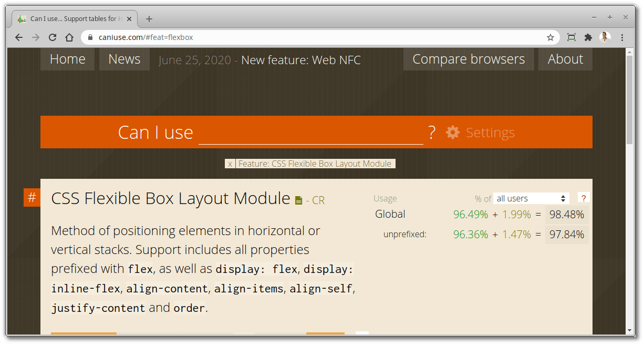Click the scrollbar up arrow
This screenshot has width=644, height=345.
[x=630, y=52]
